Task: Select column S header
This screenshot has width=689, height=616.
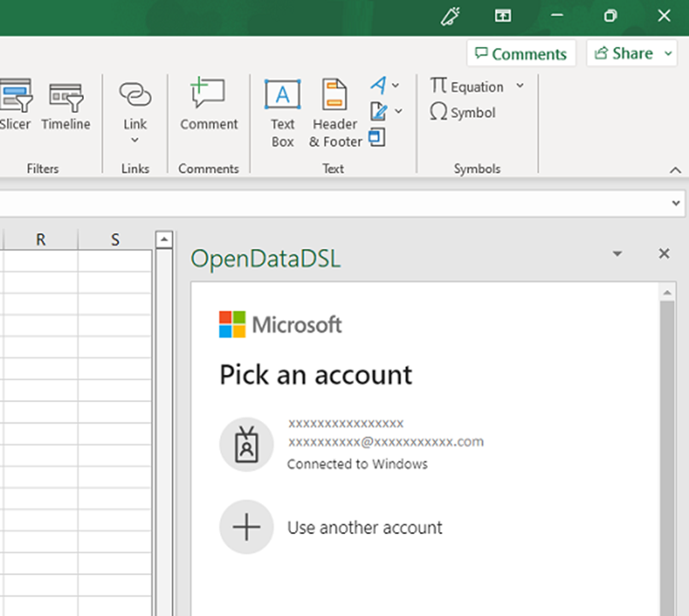Action: 116,240
